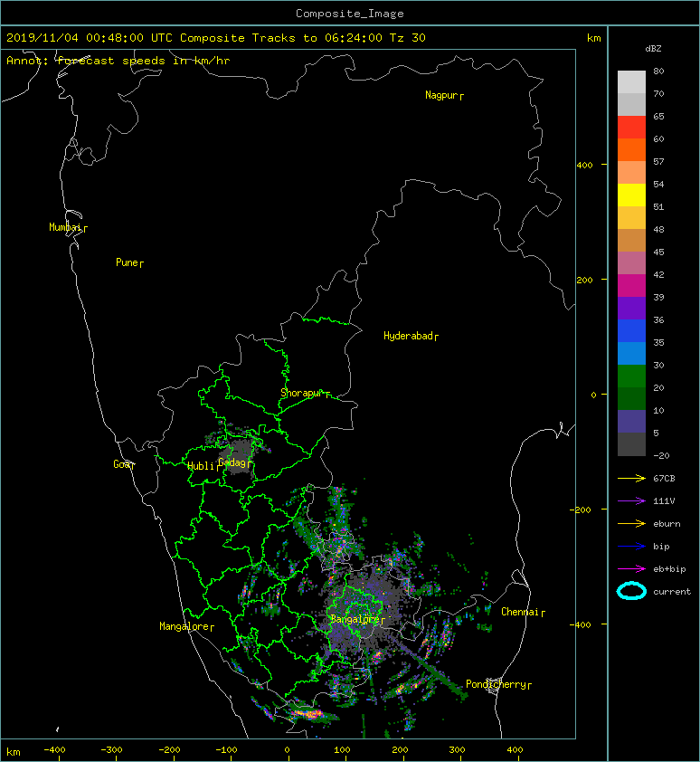This screenshot has height=762, width=700.
Task: Click the cyan 'current' ellipse symbol
Action: [x=631, y=592]
